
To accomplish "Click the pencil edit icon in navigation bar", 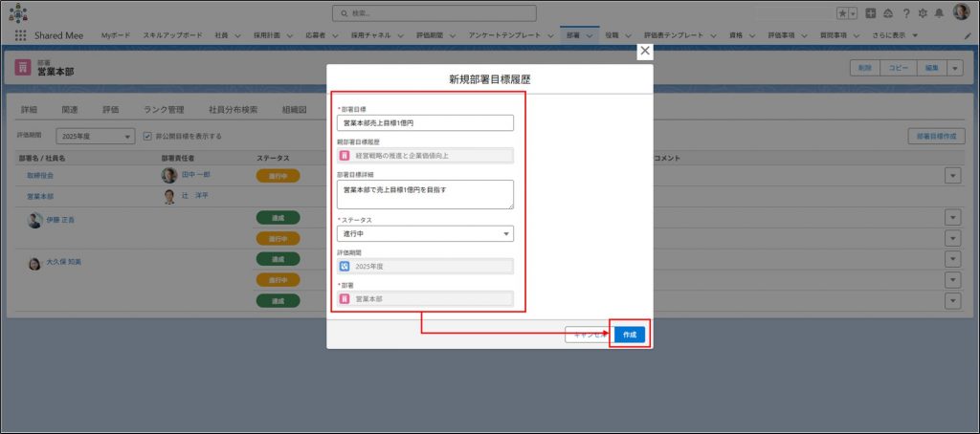I will point(967,35).
